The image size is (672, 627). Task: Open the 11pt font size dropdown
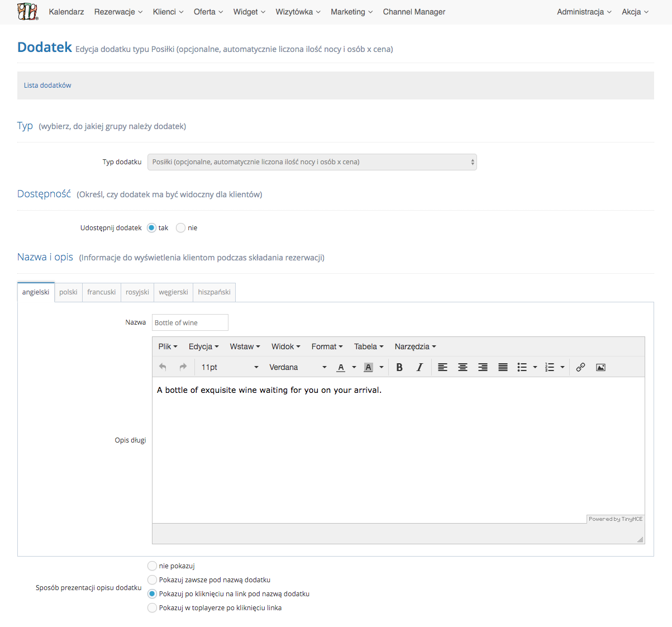230,367
